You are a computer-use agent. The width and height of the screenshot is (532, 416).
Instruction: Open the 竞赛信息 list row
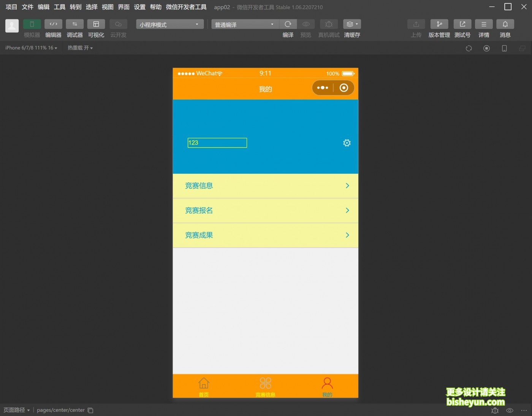(265, 186)
